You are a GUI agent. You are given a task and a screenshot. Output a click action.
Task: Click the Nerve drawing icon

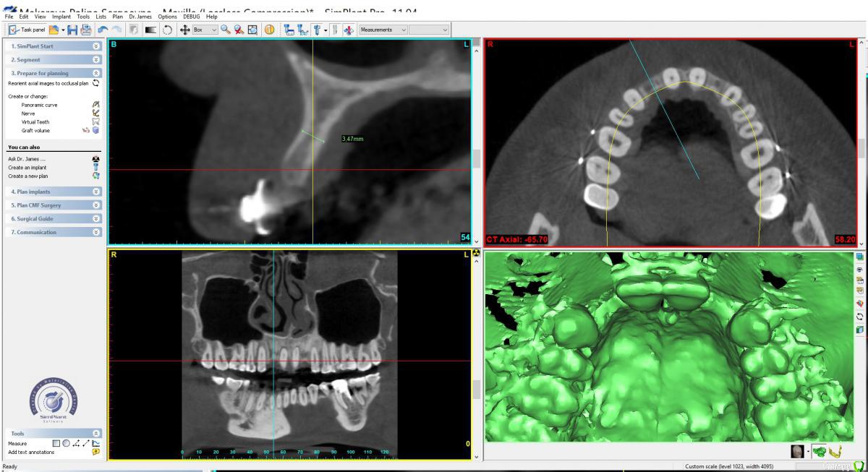pyautogui.click(x=95, y=113)
